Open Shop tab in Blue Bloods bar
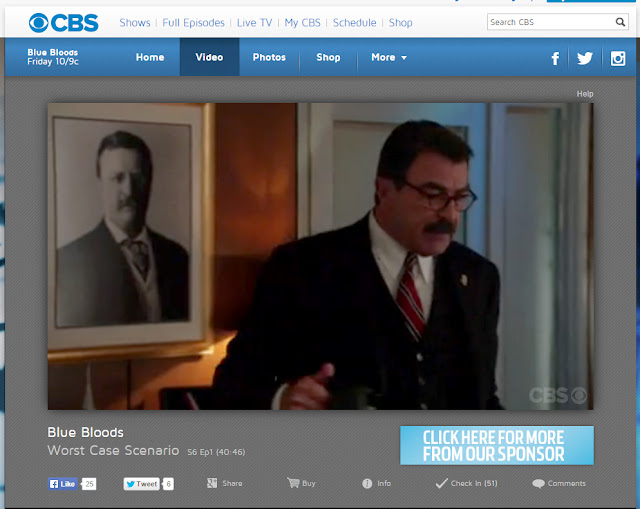The width and height of the screenshot is (640, 509). click(x=328, y=57)
